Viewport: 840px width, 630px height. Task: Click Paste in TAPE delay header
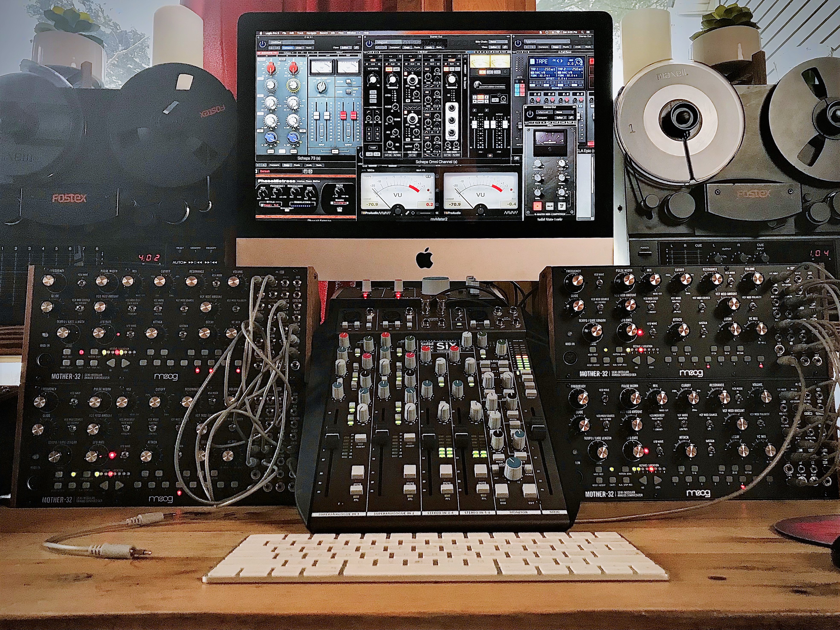pos(566,47)
